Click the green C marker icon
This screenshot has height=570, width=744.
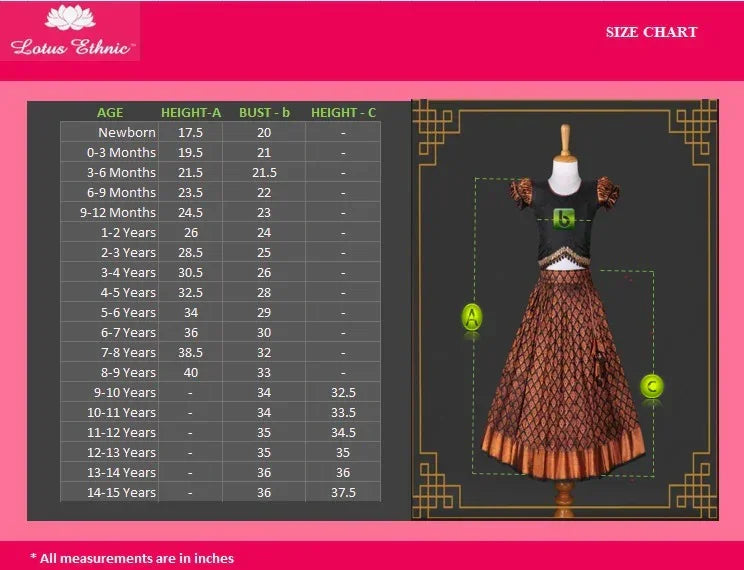(652, 386)
